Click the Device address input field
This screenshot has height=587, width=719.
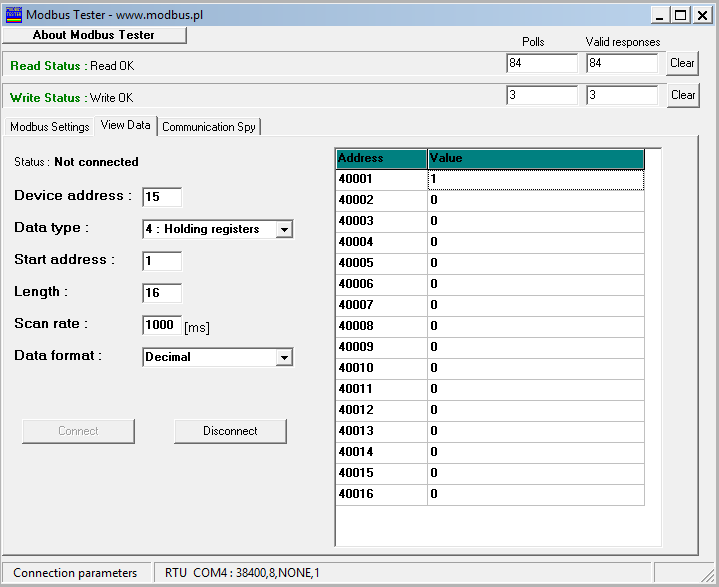click(162, 197)
